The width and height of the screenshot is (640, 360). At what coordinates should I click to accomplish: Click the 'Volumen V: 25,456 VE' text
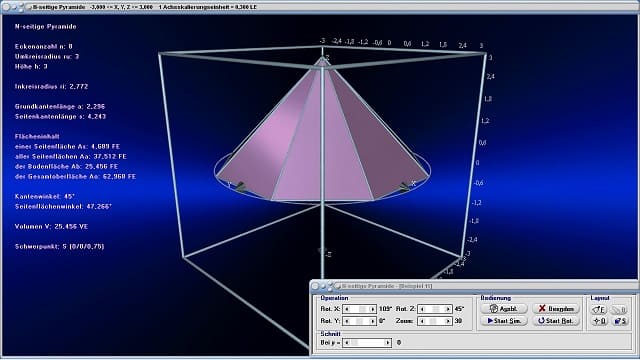[51, 227]
